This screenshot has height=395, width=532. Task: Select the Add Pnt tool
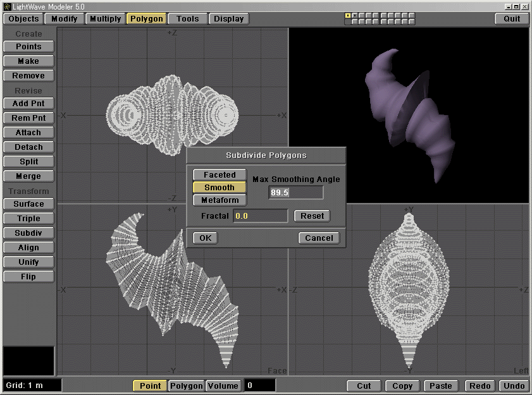[28, 103]
